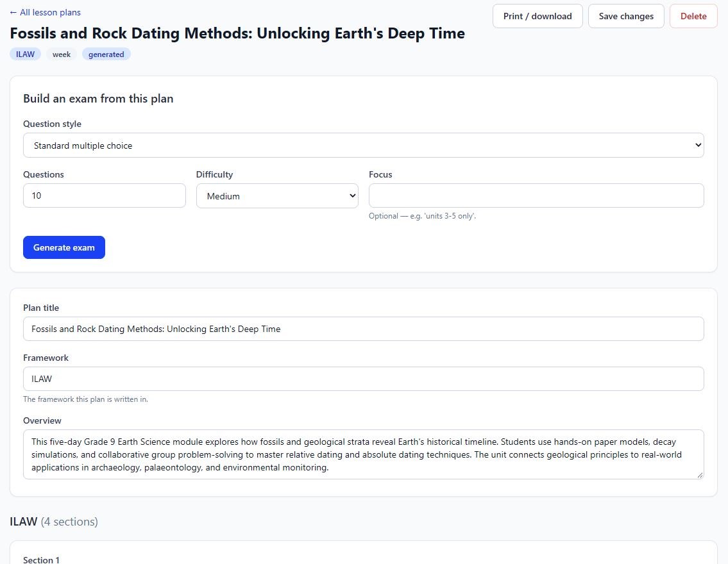Click the 'The framework this plan is written in.' note
Screen dimensions: 728x564
pyautogui.click(x=85, y=399)
